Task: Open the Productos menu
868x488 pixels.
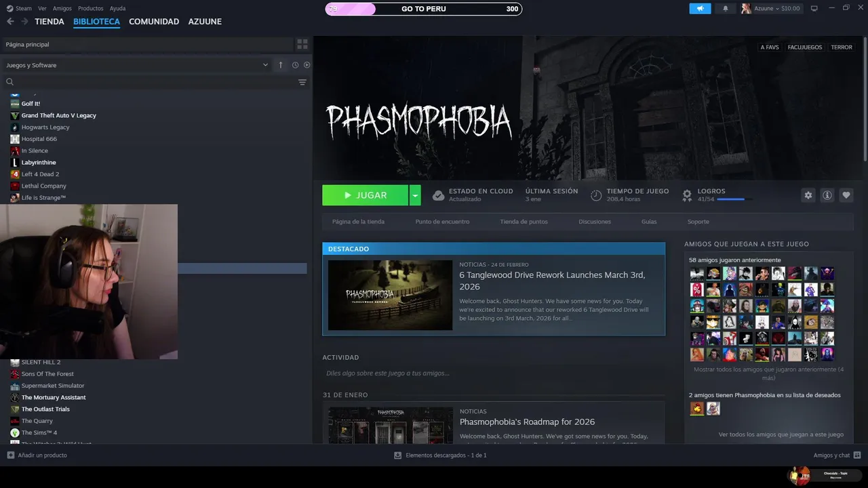Action: click(91, 8)
